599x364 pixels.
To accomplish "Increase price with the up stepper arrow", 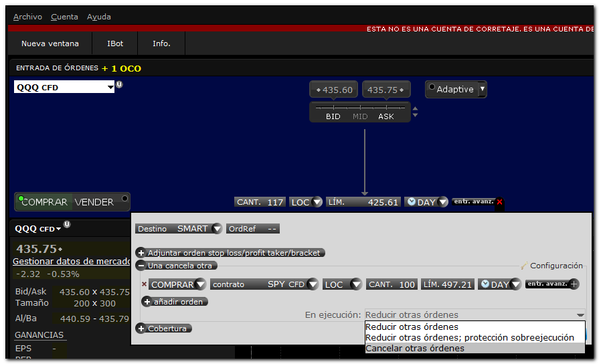I will point(415,109).
